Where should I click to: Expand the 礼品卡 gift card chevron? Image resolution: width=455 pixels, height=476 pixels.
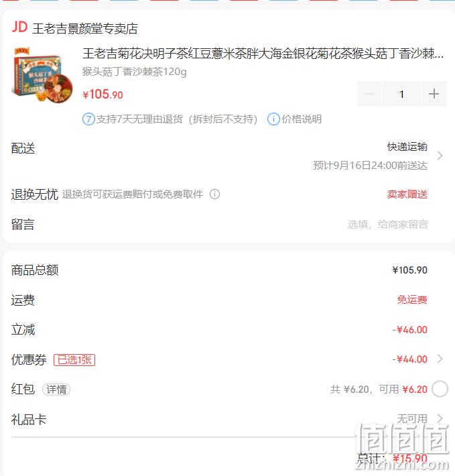[x=440, y=418]
